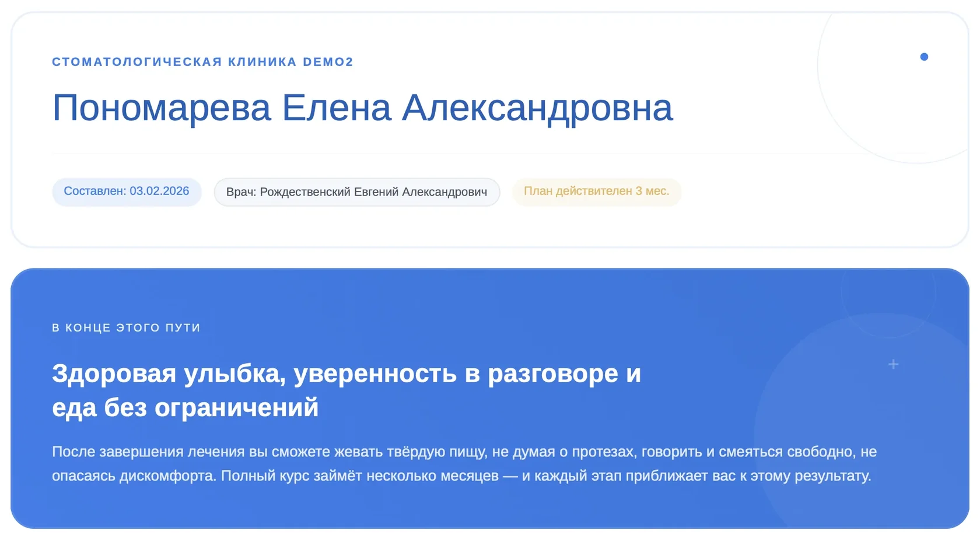Click the doctor badge "Врач: Рождественский Евгений Александрович"
The width and height of the screenshot is (980, 537).
[x=357, y=192]
